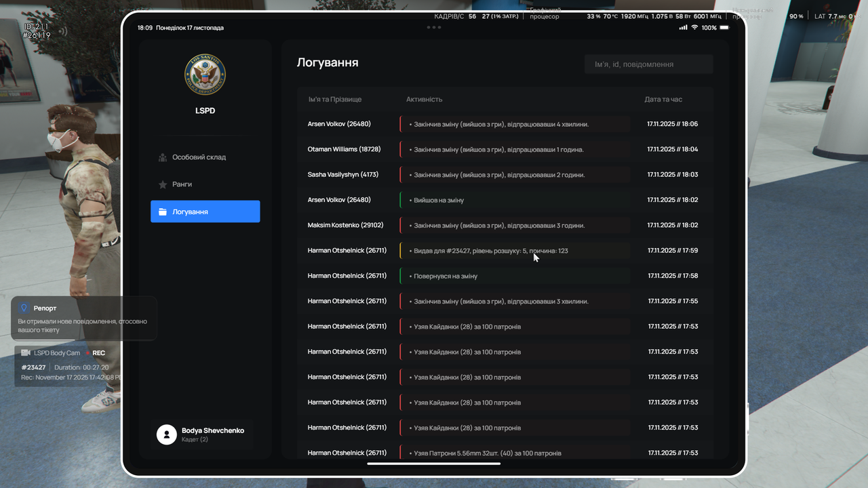Click the three dots at tablet top
The image size is (868, 488).
click(x=434, y=28)
